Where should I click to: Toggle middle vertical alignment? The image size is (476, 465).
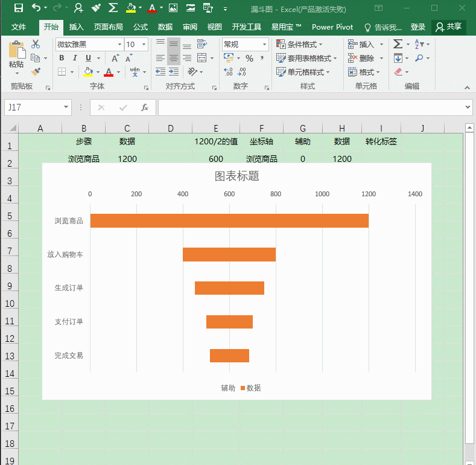point(174,44)
